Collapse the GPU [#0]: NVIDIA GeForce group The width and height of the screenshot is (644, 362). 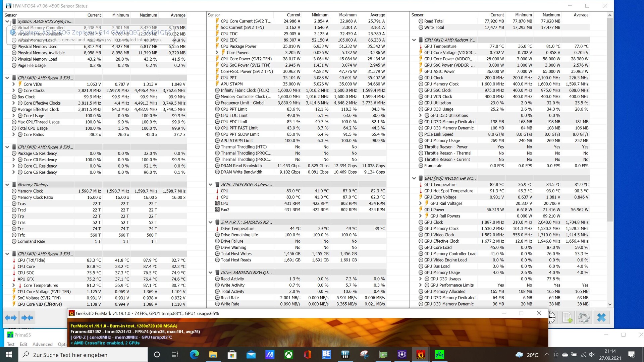pyautogui.click(x=414, y=178)
